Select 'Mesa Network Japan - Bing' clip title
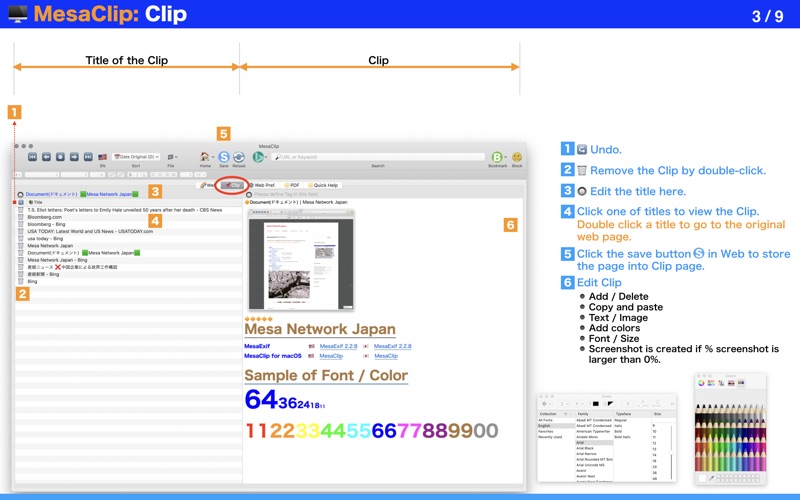 57,260
